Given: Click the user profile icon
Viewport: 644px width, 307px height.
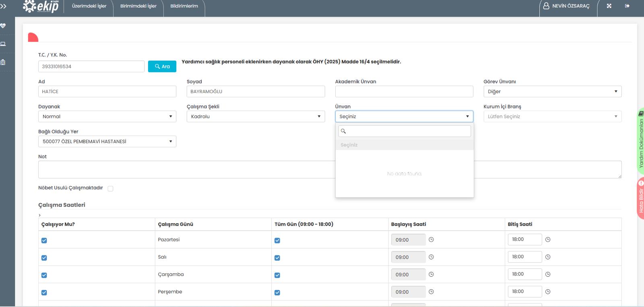Looking at the screenshot, I should 546,6.
